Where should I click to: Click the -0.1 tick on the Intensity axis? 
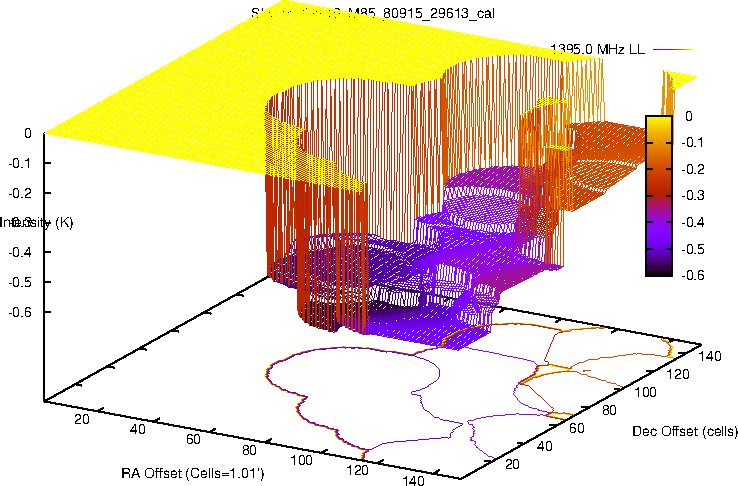point(20,163)
